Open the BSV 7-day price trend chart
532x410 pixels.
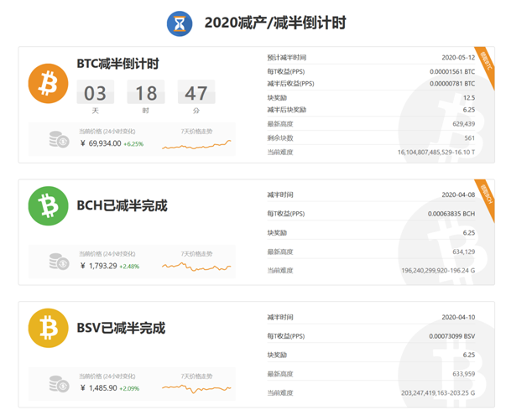pyautogui.click(x=196, y=388)
